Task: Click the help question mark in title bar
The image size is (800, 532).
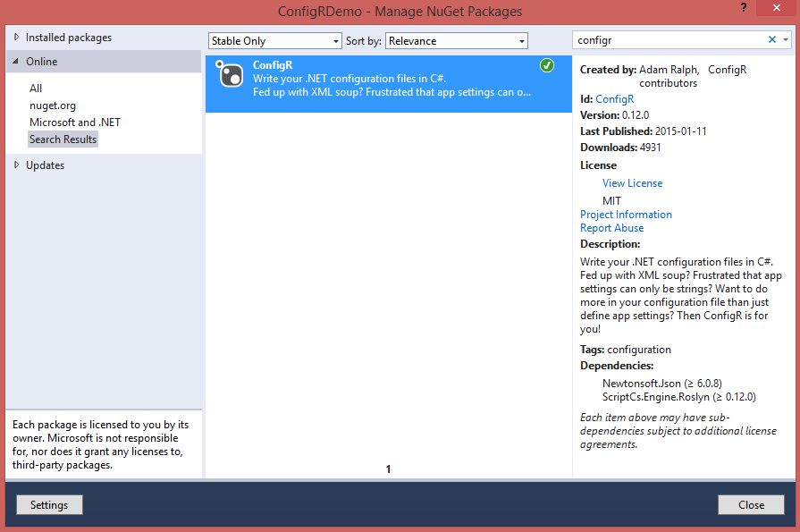Action: 744,8
